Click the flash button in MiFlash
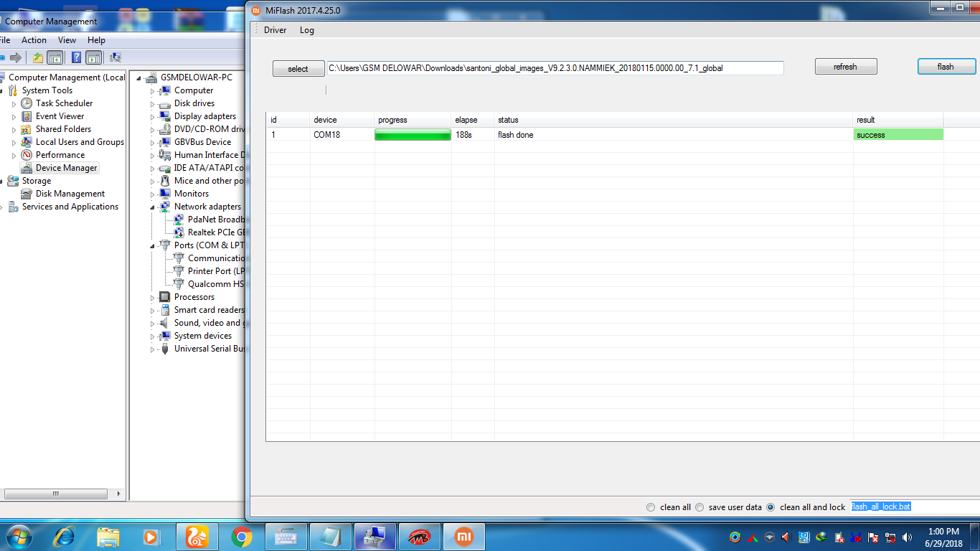The width and height of the screenshot is (980, 551). [x=946, y=67]
